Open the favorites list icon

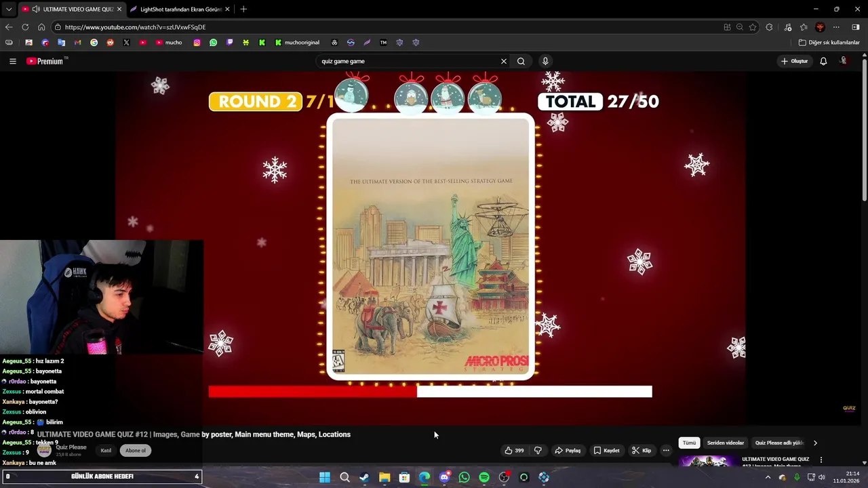pyautogui.click(x=804, y=27)
